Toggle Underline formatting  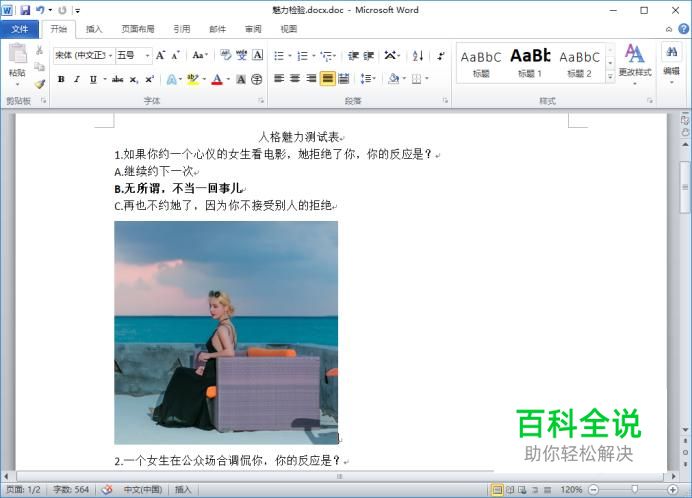(93, 79)
